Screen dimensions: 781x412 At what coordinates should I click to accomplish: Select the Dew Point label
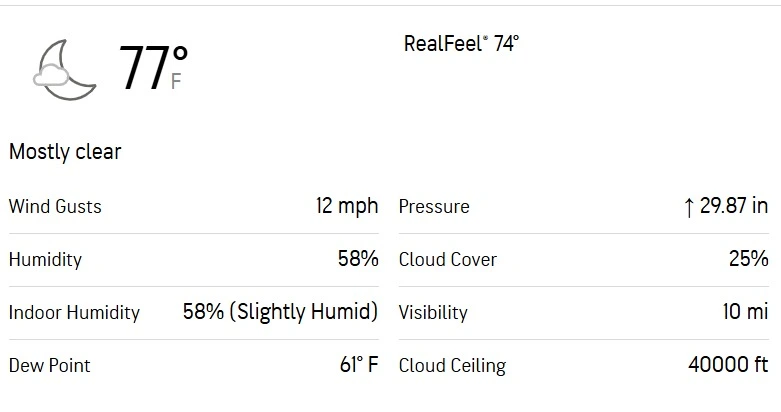(50, 366)
